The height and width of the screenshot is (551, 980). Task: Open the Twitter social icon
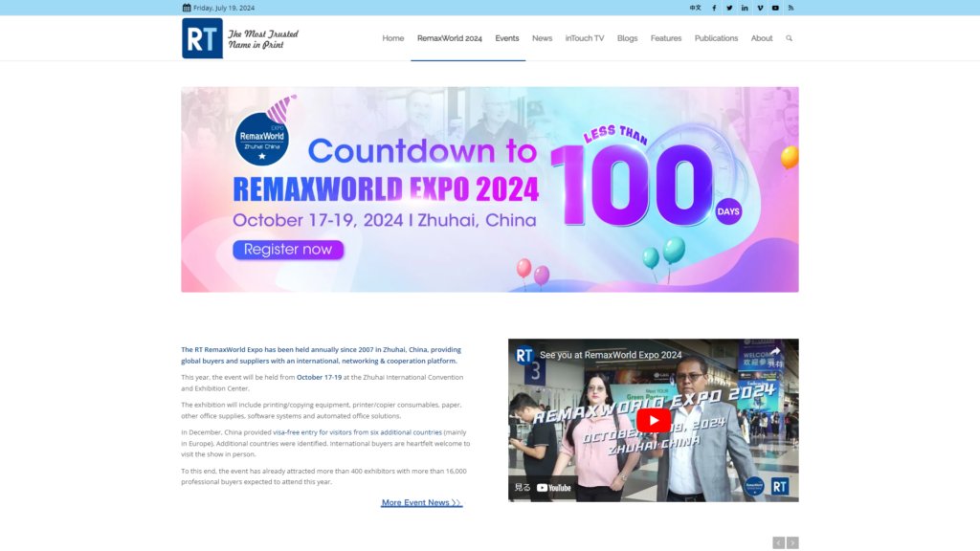729,8
